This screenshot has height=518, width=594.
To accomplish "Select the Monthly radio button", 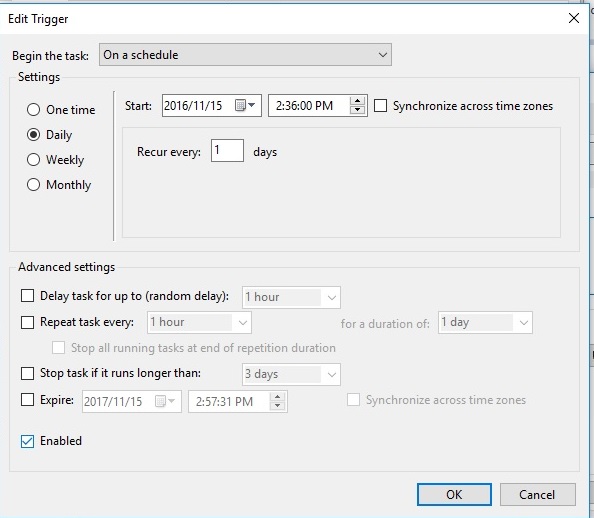I will tap(33, 185).
